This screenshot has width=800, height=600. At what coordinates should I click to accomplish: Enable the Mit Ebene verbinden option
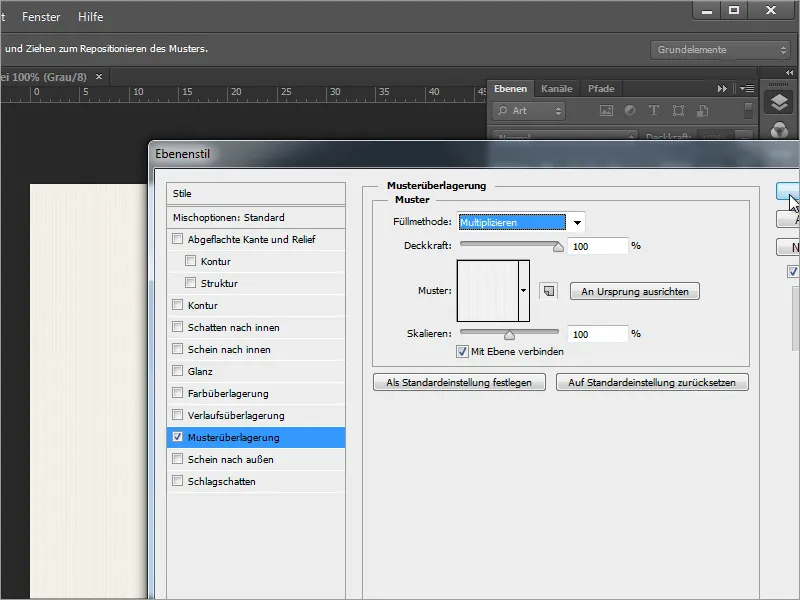463,352
